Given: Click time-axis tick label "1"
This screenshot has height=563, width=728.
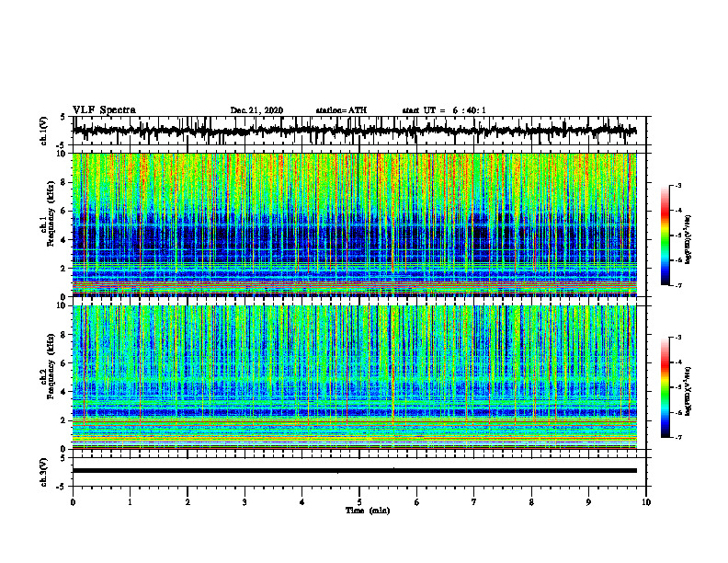Looking at the screenshot, I should click(x=130, y=502).
